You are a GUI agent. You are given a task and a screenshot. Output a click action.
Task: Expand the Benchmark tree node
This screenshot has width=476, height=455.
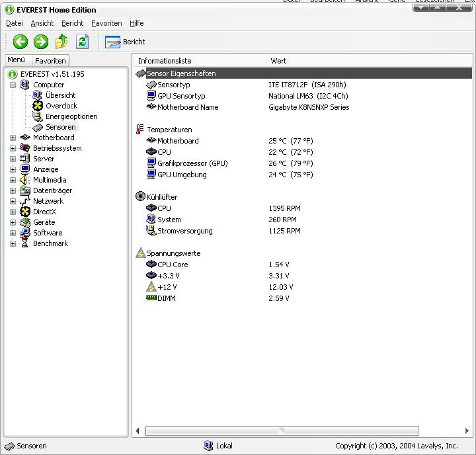coord(13,243)
